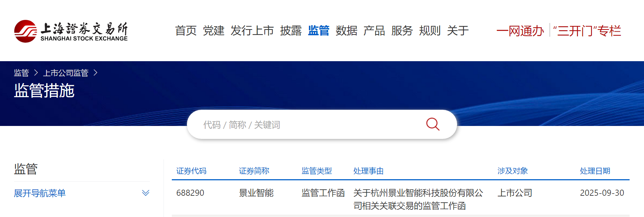The width and height of the screenshot is (644, 217).
Task: Open the 关于 navigation menu
Action: coord(458,31)
